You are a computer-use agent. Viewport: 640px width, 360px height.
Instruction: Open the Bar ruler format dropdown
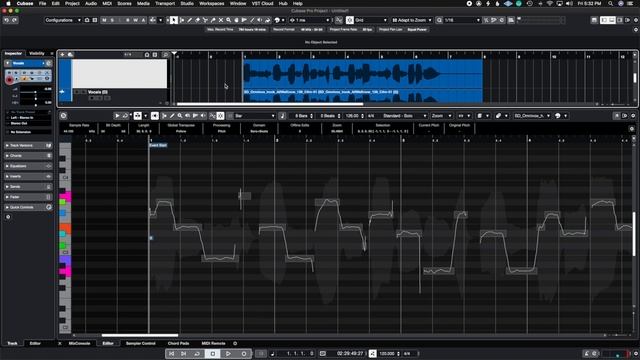254,116
